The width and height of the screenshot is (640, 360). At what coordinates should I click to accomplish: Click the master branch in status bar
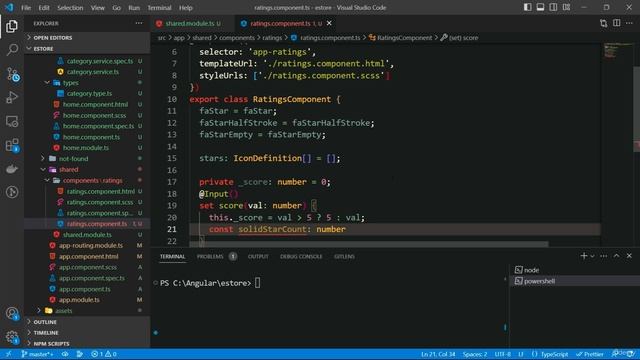37,354
